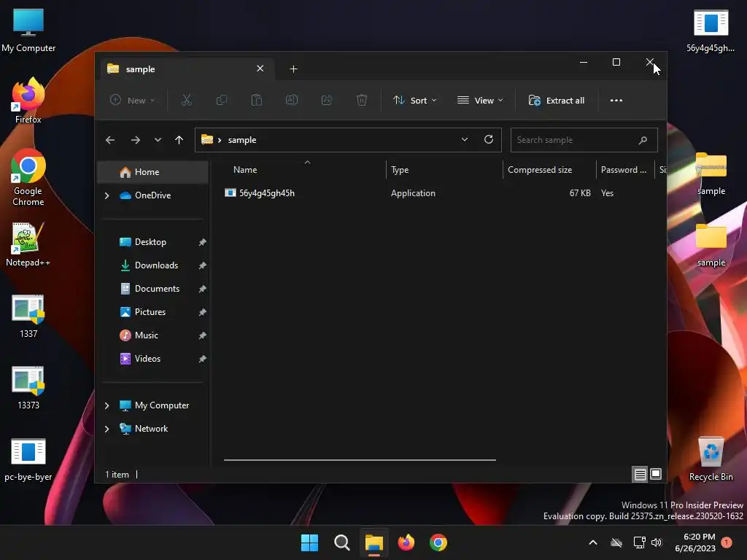Viewport: 747px width, 560px height.
Task: Click the Cut scissors icon in toolbar
Action: tap(186, 101)
